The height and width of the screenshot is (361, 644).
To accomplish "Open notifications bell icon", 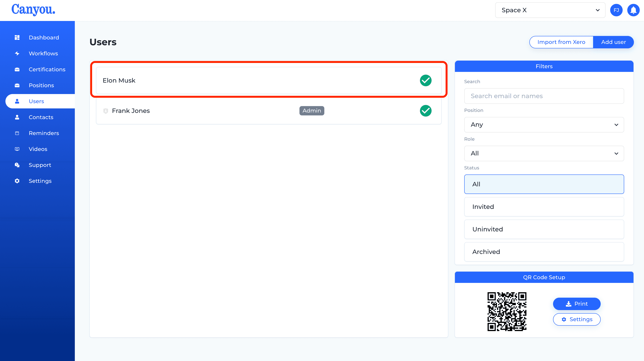I will point(633,10).
